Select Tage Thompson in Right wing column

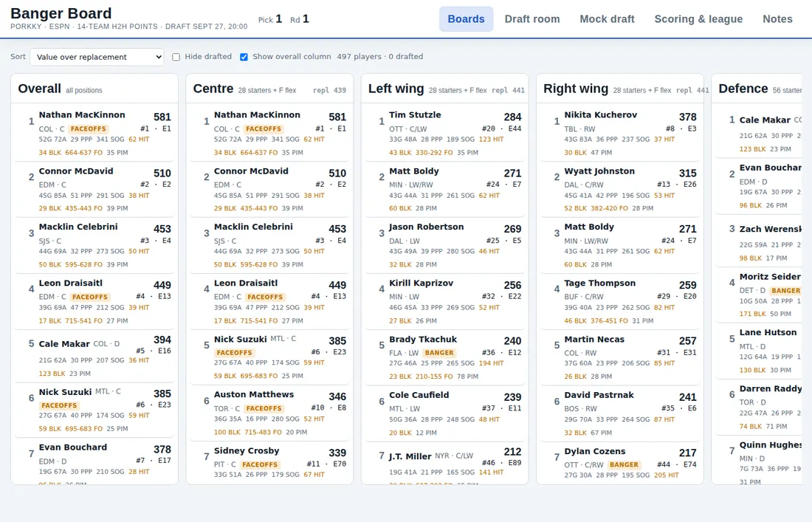[x=620, y=301]
